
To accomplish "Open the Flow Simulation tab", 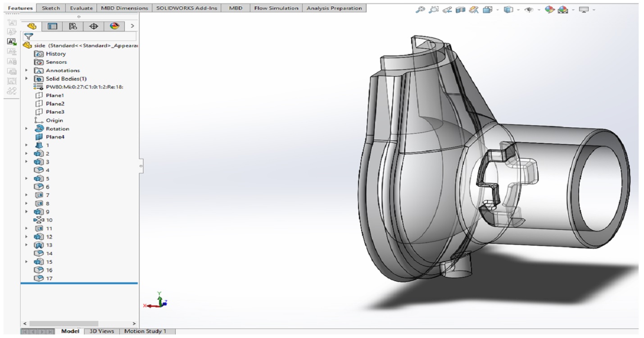I will coord(276,8).
